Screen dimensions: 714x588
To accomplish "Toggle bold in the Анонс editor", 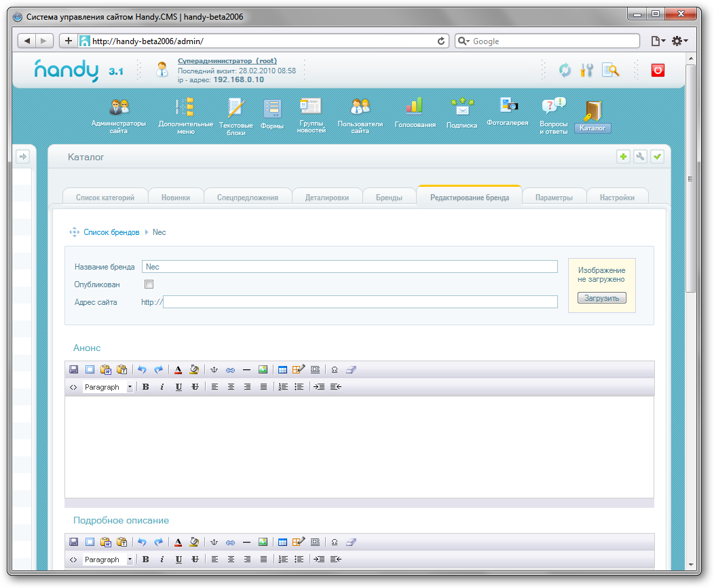I will click(x=146, y=387).
